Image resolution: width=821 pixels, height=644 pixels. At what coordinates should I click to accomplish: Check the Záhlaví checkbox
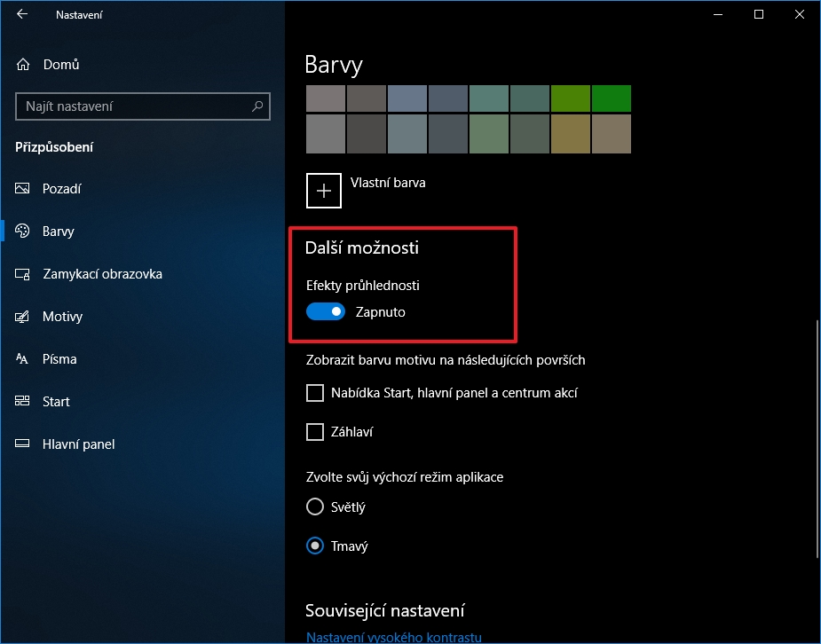tap(315, 432)
